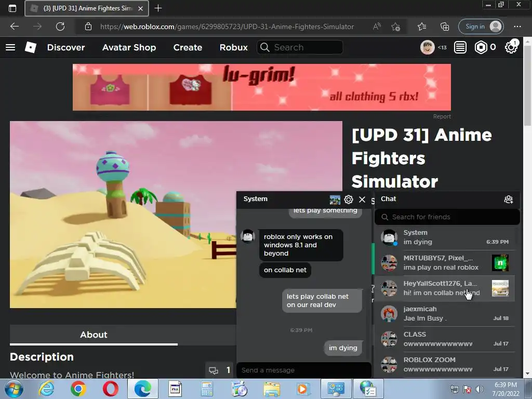The image size is (532, 399).
Task: Add this page to favorites
Action: (395, 26)
